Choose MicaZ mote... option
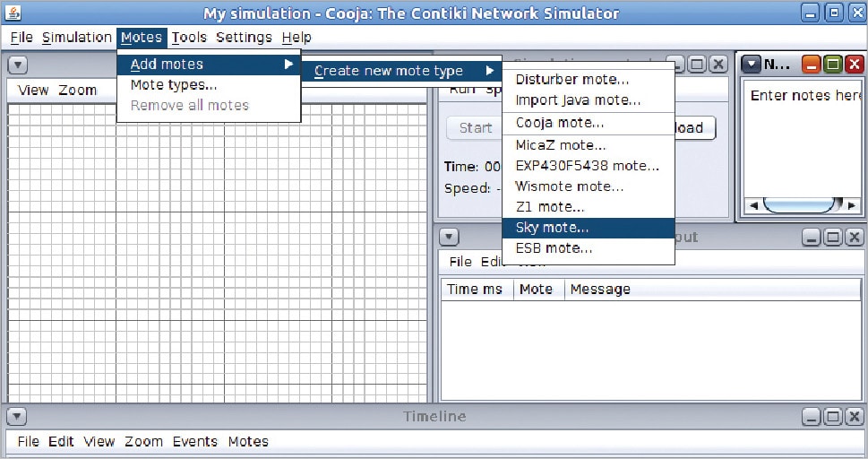 click(589, 145)
